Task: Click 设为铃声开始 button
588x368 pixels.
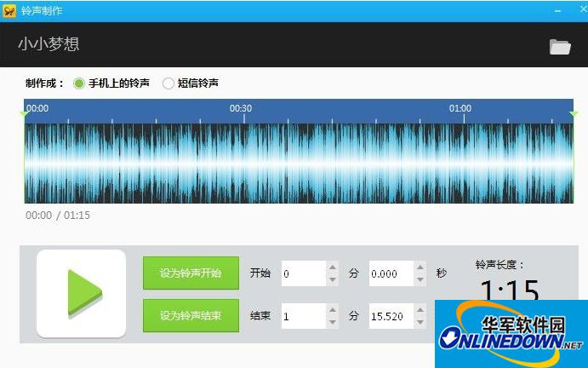Action: coord(191,273)
